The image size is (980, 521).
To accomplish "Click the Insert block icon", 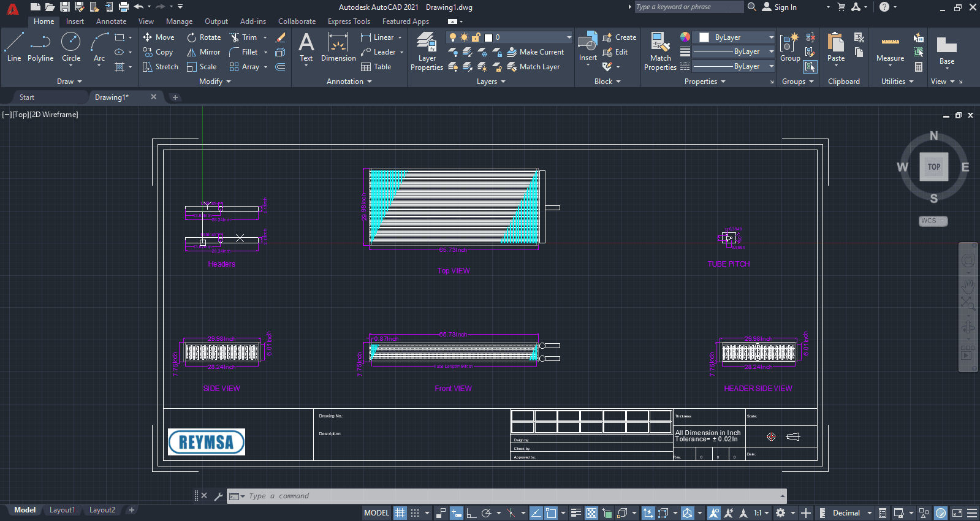I will pyautogui.click(x=588, y=47).
